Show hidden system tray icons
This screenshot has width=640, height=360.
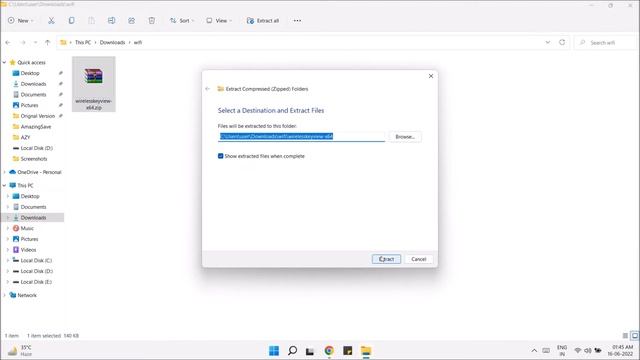click(534, 351)
